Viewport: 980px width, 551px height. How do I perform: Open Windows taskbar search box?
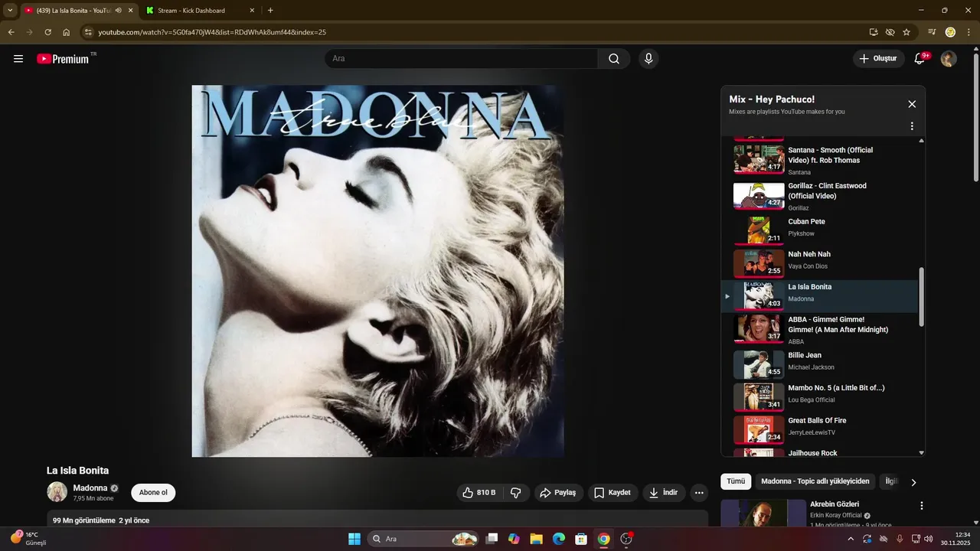click(423, 539)
